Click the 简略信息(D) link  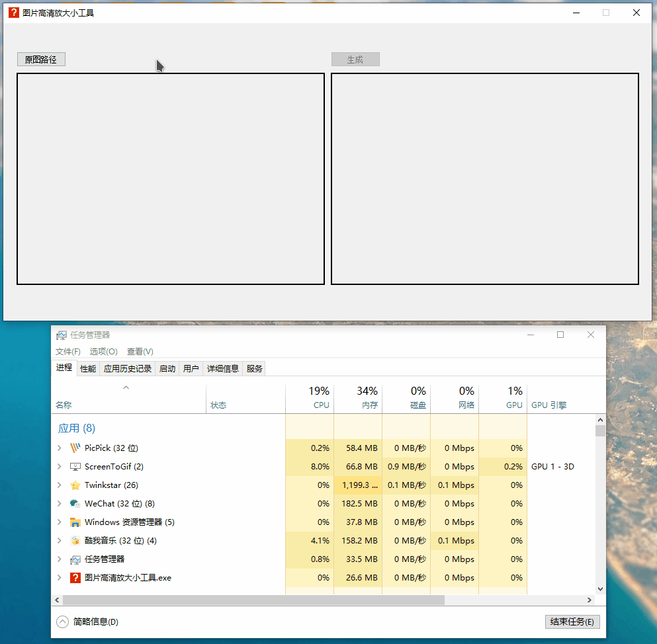tap(95, 622)
